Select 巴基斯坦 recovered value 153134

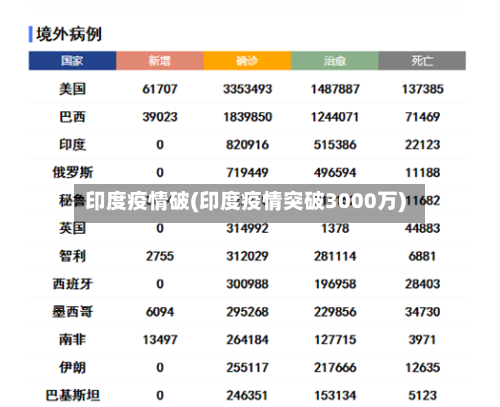(335, 396)
